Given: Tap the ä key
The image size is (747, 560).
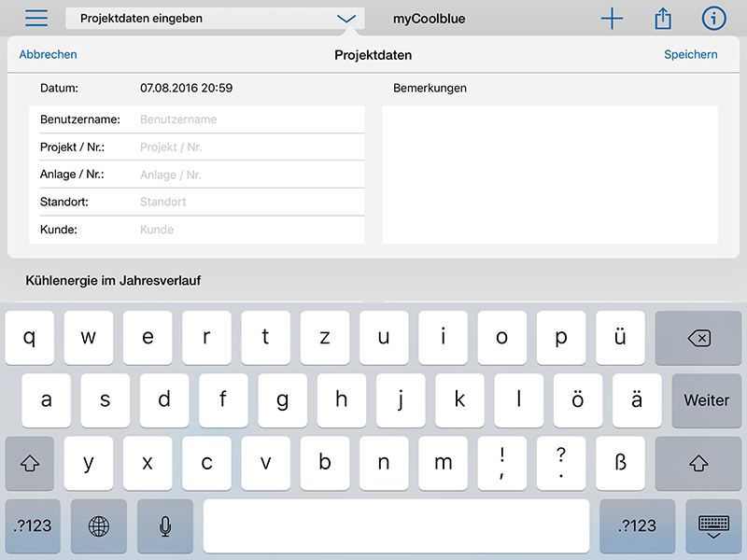Looking at the screenshot, I should point(637,400).
